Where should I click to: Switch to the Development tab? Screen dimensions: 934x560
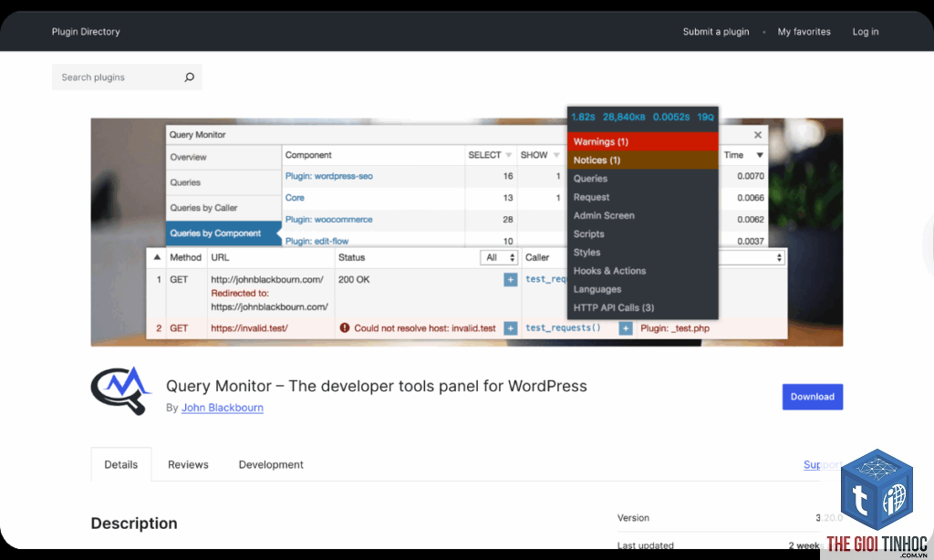tap(271, 464)
